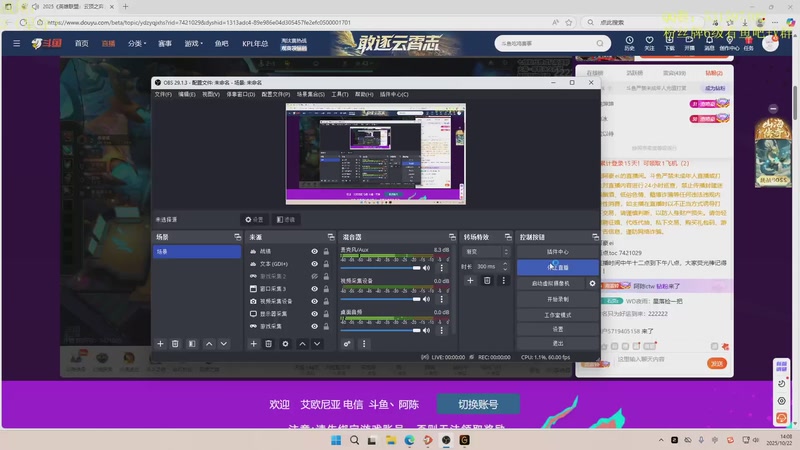Open virtual camera settings gear

pyautogui.click(x=592, y=283)
